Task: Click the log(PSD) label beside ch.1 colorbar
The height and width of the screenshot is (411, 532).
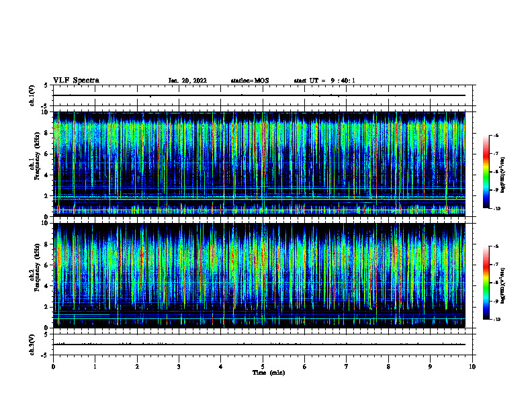Action: click(x=503, y=175)
